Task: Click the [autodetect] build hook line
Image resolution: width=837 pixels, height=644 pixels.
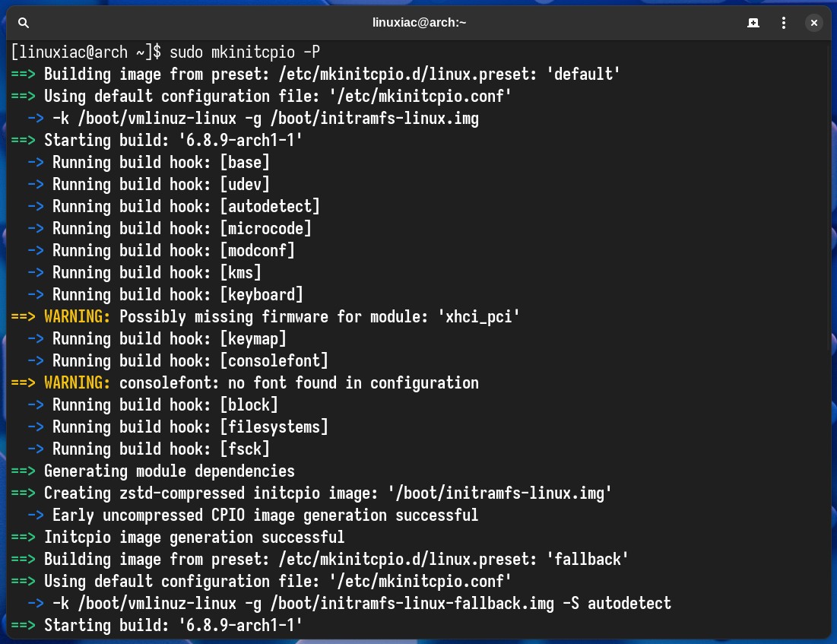Action: (173, 207)
